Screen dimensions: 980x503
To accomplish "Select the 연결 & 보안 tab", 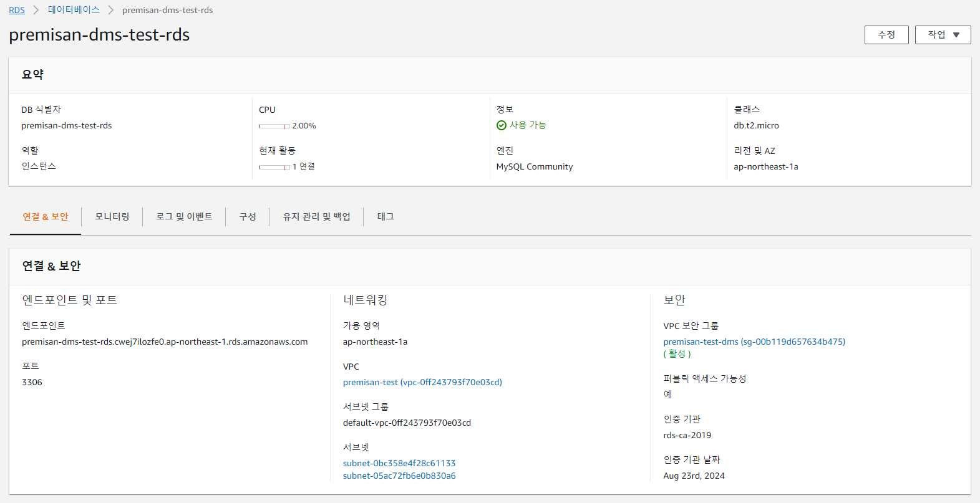I will pos(46,217).
